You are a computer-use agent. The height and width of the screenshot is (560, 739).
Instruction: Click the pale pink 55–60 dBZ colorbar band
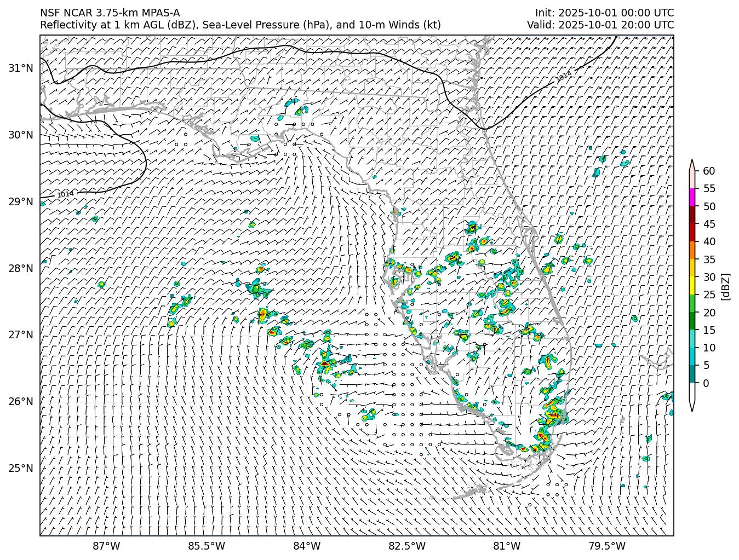point(692,180)
